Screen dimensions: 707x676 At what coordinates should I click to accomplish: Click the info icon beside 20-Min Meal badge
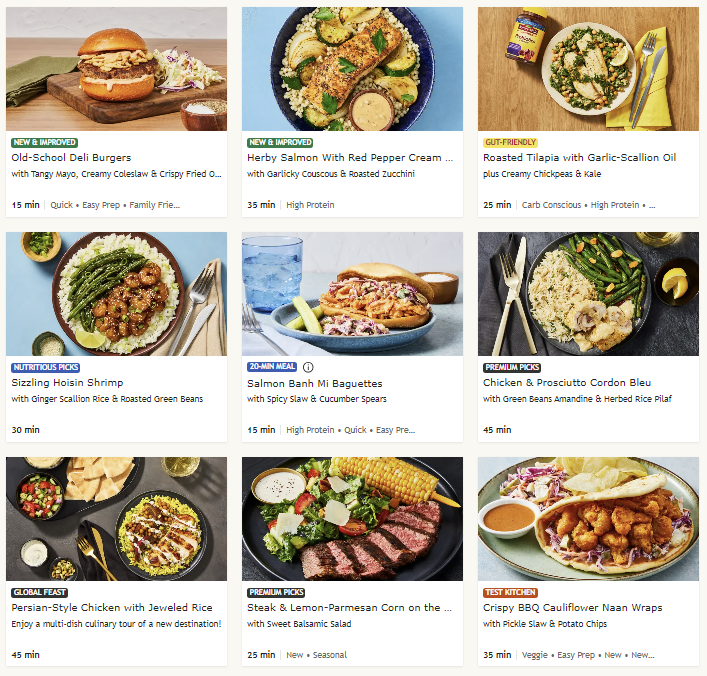pos(308,367)
